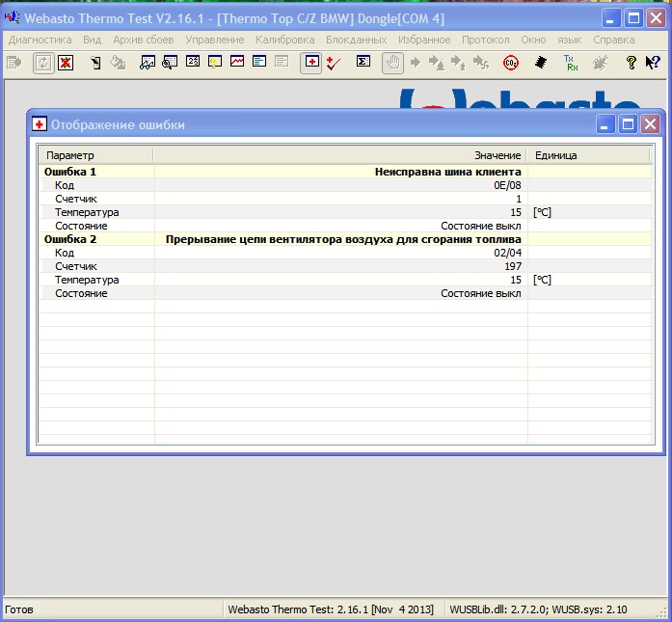The width and height of the screenshot is (672, 622).
Task: Open the Протокол menu
Action: point(486,40)
